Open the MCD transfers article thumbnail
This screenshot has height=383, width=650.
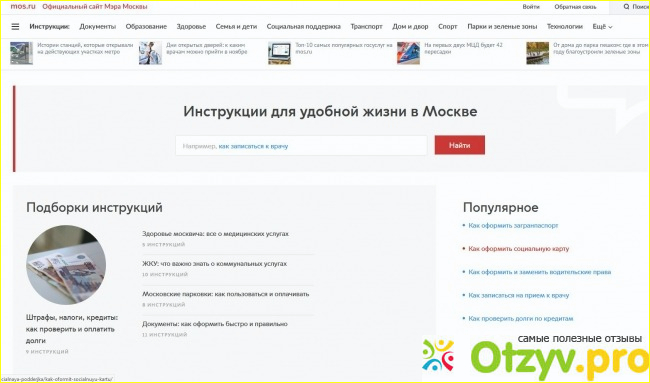408,53
